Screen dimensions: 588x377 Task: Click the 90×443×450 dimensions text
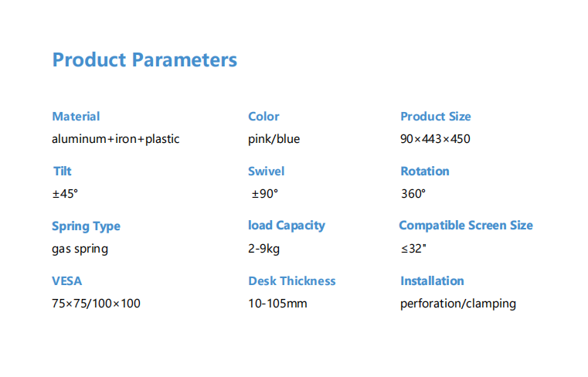[x=435, y=139]
